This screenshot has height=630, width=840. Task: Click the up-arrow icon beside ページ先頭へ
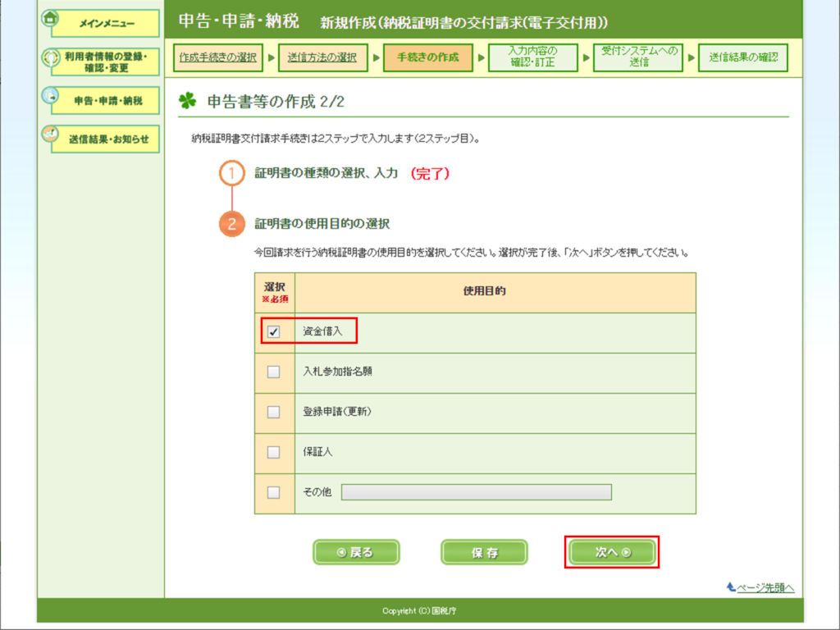(731, 587)
